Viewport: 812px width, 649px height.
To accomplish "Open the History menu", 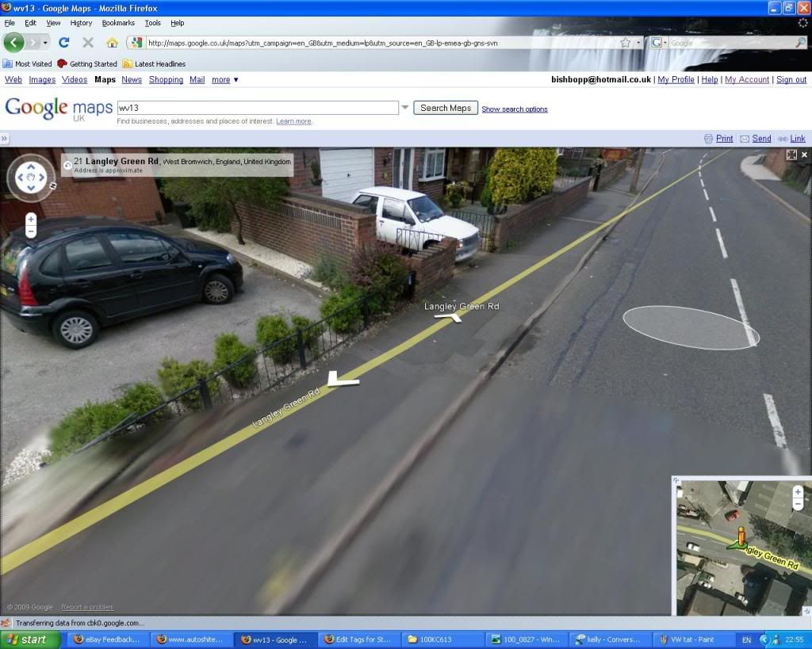I will point(81,23).
